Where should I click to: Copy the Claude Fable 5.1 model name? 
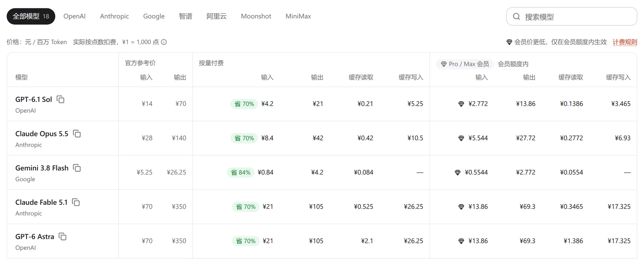[76, 202]
